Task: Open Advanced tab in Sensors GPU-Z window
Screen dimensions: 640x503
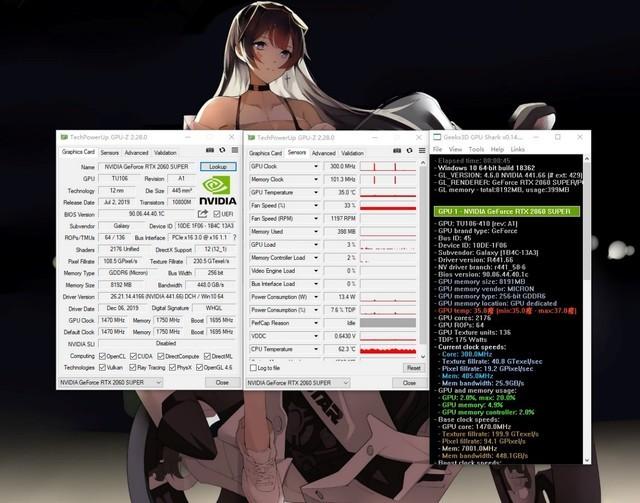Action: [x=324, y=153]
